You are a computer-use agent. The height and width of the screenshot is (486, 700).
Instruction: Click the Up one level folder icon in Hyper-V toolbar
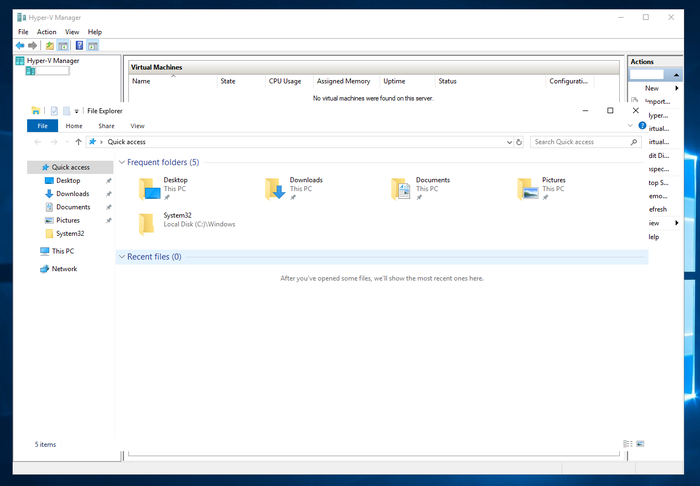click(x=50, y=46)
